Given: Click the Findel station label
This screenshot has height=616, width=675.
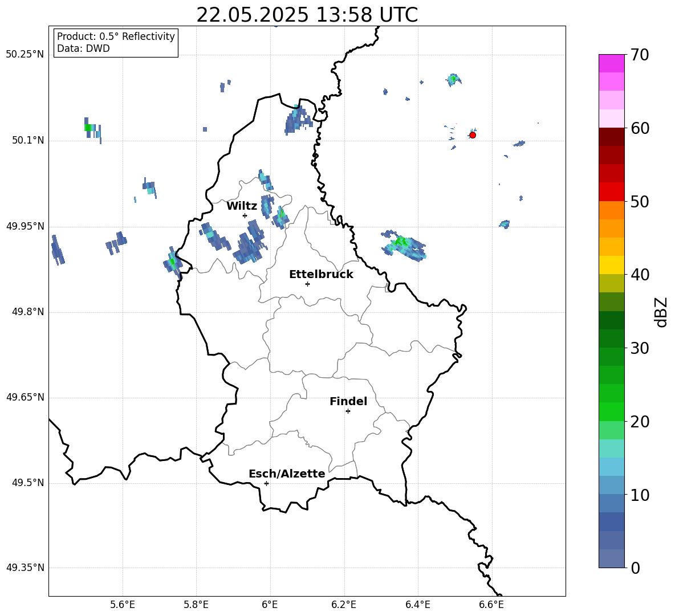Looking at the screenshot, I should (x=348, y=401).
